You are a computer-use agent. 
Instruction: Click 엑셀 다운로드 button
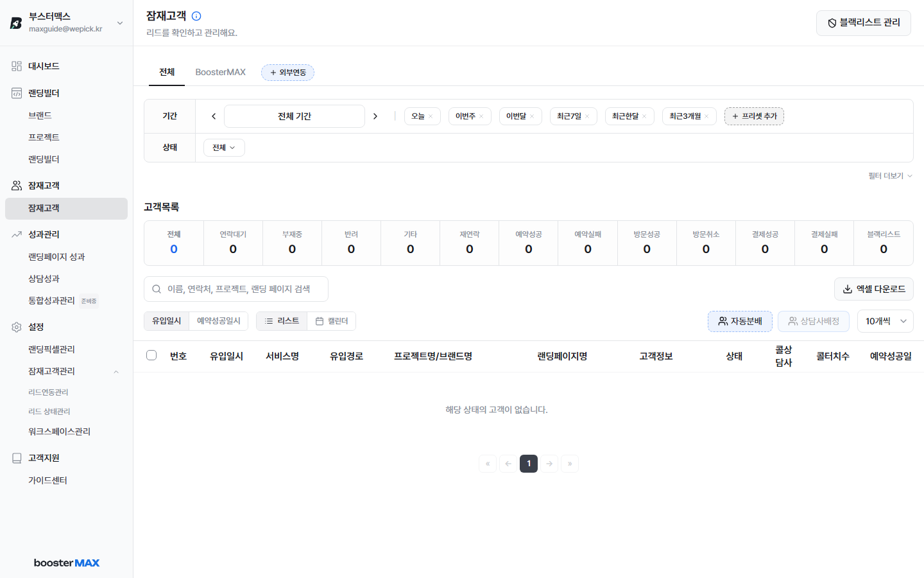pos(874,289)
